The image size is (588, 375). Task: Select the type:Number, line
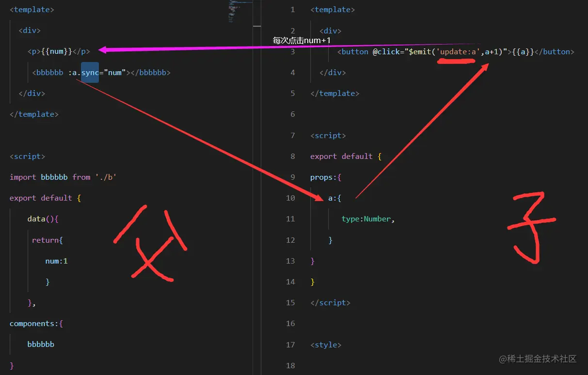368,219
